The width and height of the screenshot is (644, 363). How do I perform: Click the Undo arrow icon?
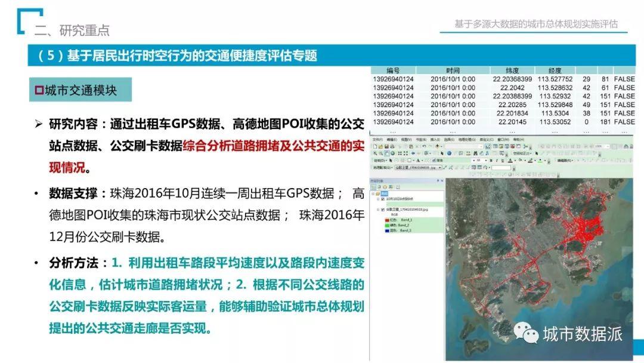[x=425, y=146]
